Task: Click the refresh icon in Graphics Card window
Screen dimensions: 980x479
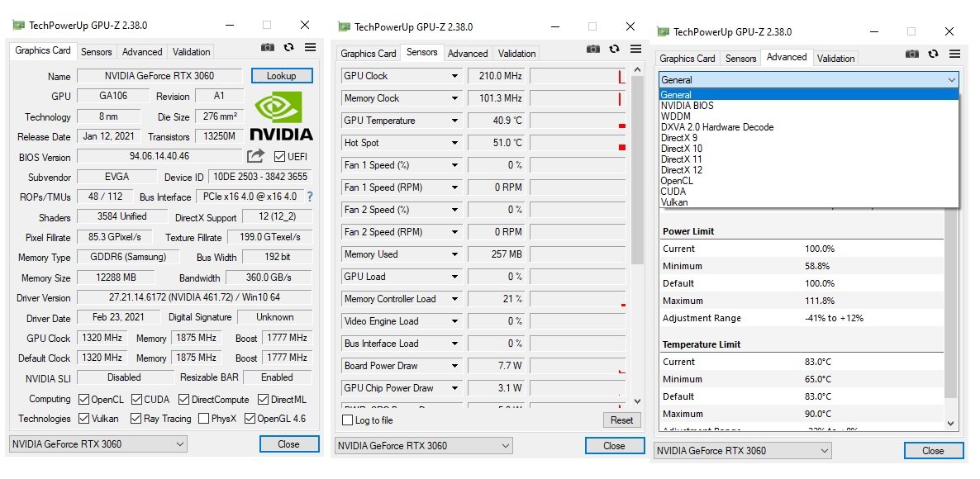Action: (x=288, y=47)
